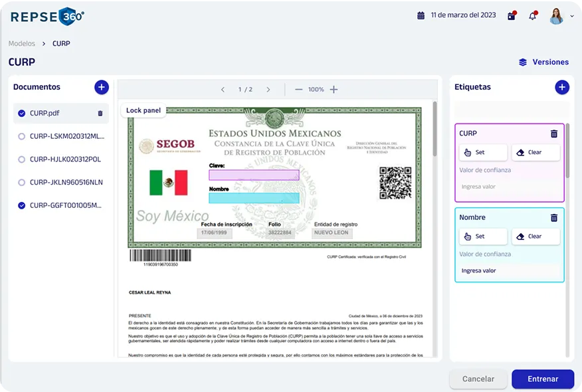The width and height of the screenshot is (582, 392).
Task: Click the 100% zoom value
Action: point(316,90)
